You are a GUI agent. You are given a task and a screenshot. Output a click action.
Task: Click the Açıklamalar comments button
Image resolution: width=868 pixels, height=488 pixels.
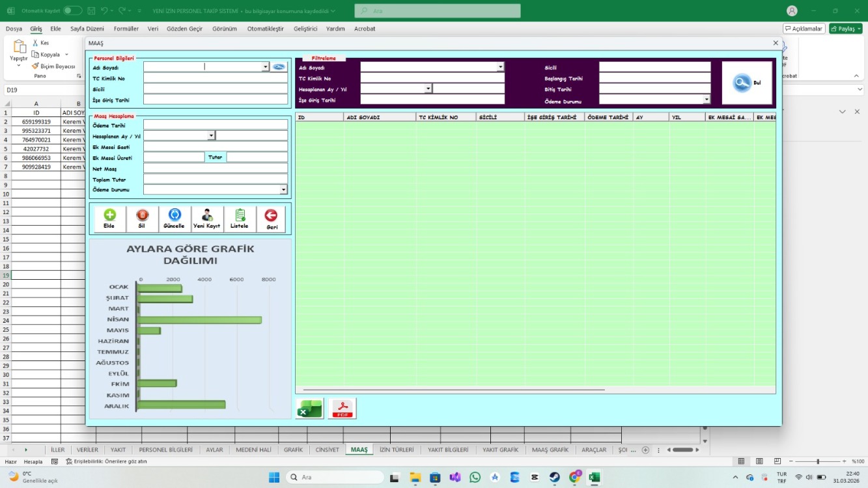pos(804,29)
